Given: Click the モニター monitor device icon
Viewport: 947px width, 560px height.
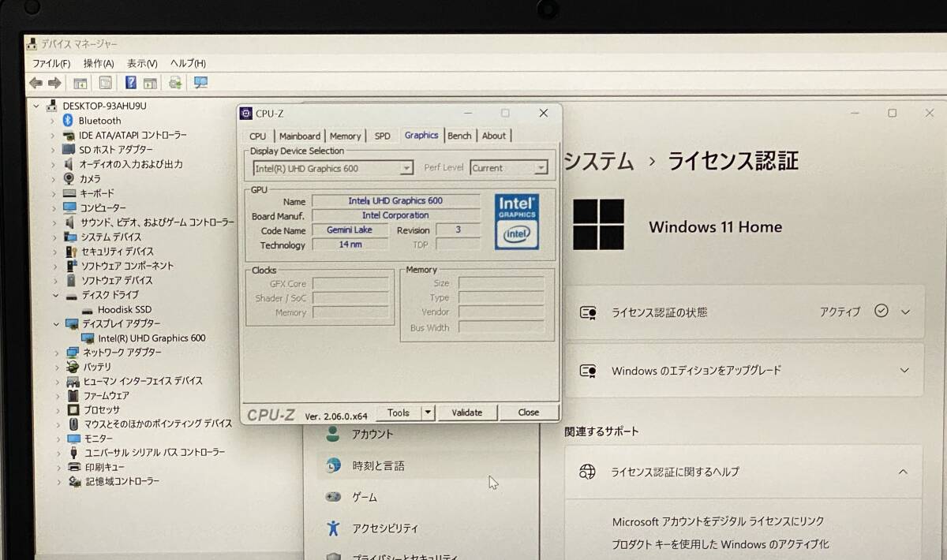Looking at the screenshot, I should click(x=73, y=439).
